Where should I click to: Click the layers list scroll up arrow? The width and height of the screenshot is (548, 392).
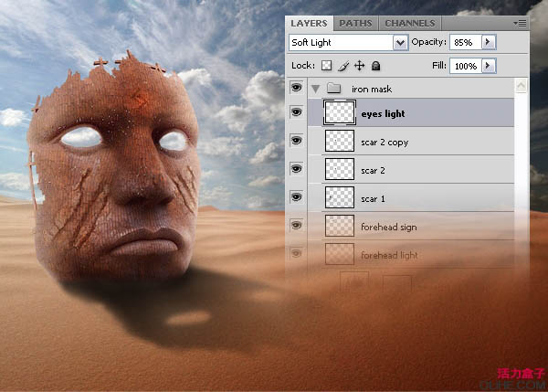coord(521,86)
